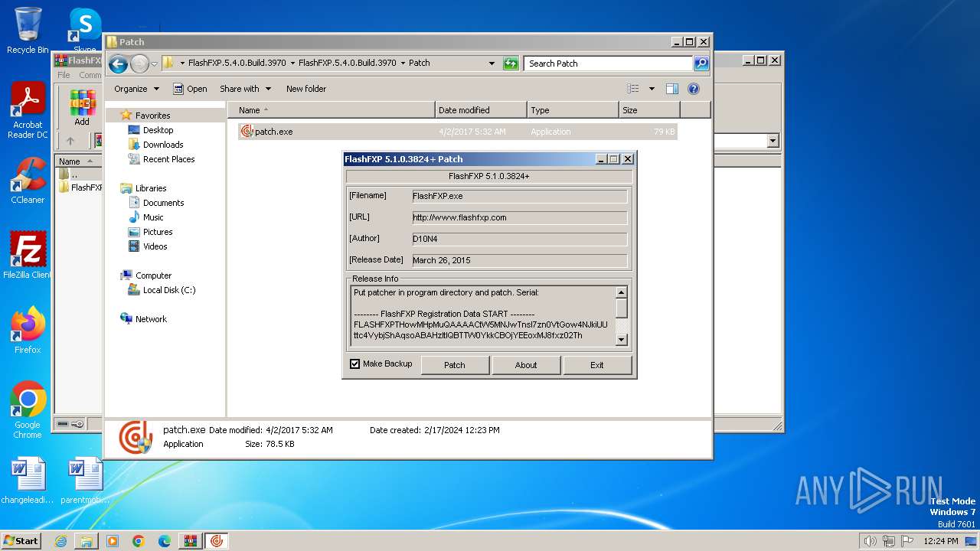Open the Share with menu
980x551 pixels.
coord(245,89)
